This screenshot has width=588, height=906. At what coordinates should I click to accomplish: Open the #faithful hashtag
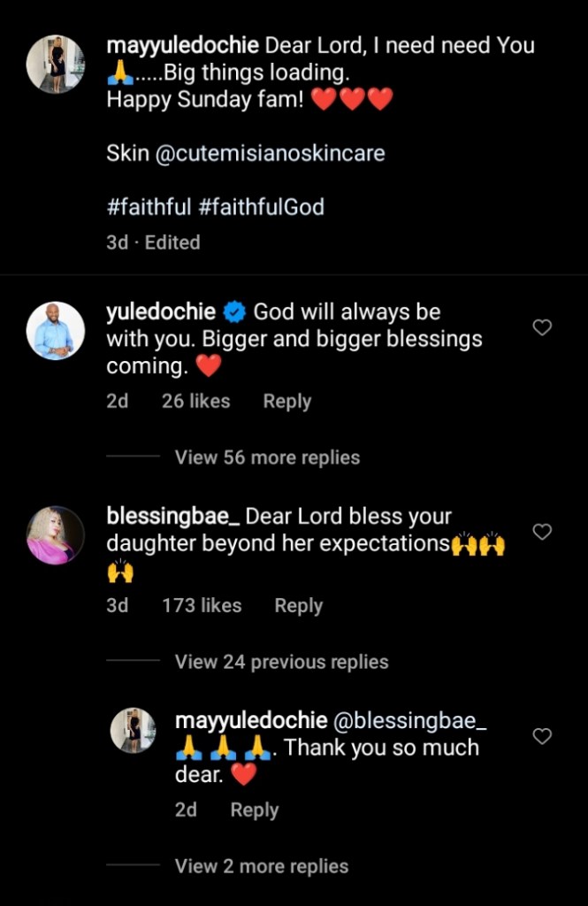coord(149,207)
